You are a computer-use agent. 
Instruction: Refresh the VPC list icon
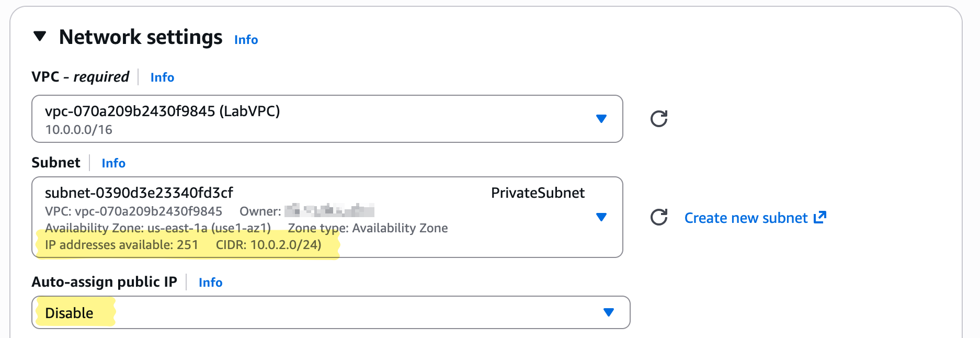point(658,119)
